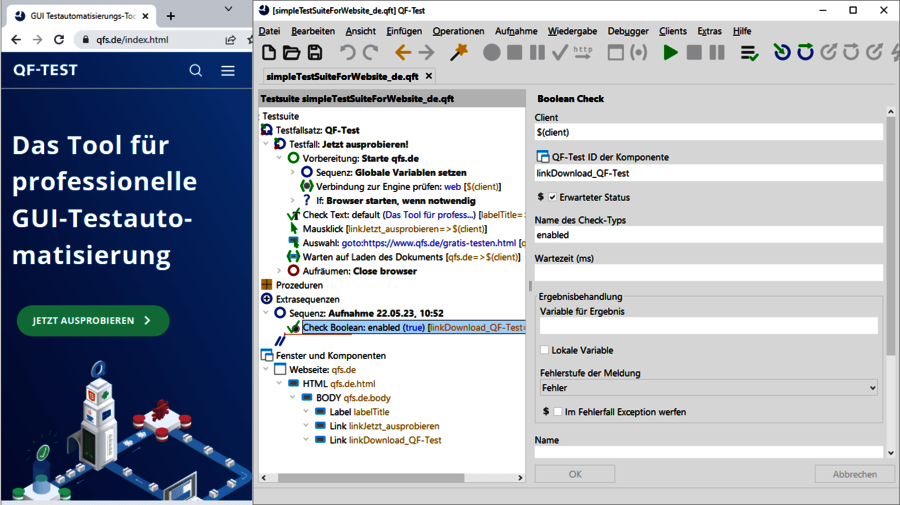
Task: Go back with the orange left arrow
Action: 403,53
